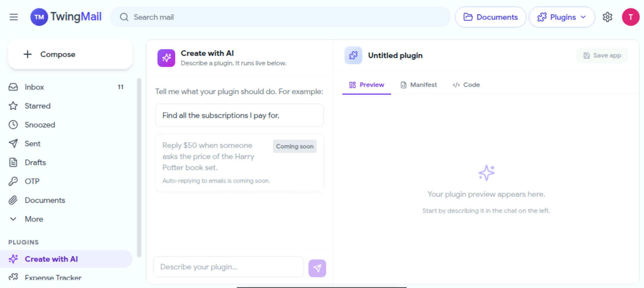Open the Drafts folder
This screenshot has width=644, height=288.
point(66,162)
